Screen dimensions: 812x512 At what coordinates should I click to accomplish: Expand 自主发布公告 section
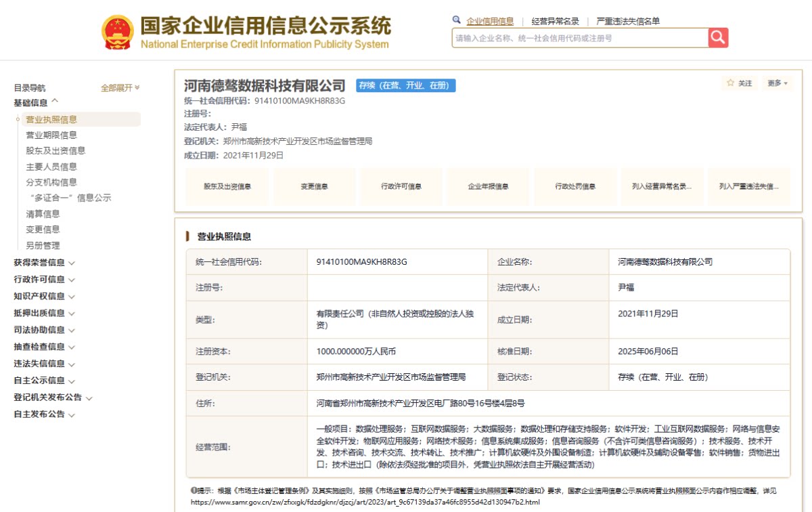click(44, 414)
